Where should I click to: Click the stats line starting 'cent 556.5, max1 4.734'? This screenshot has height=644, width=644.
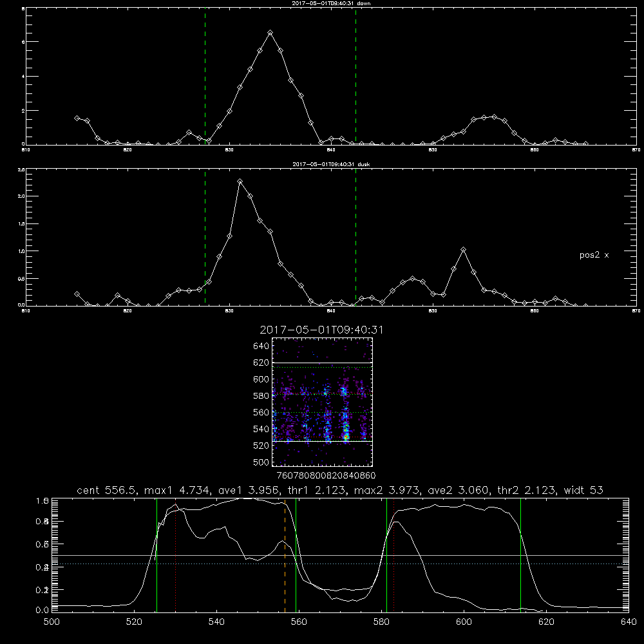340,490
